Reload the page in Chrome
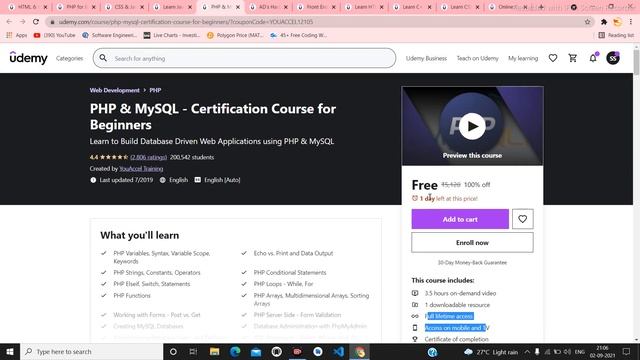This screenshot has width=640, height=360. (x=36, y=22)
